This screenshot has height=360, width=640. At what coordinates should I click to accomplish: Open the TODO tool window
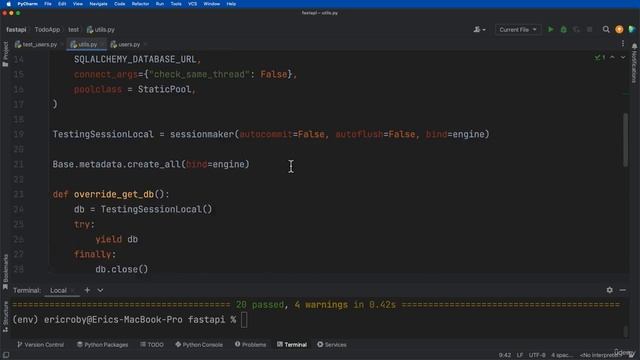point(151,344)
